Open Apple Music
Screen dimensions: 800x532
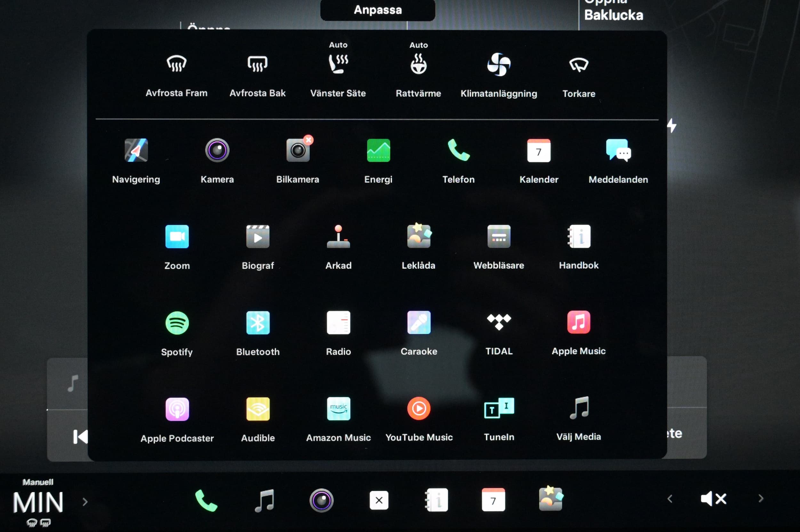pyautogui.click(x=579, y=322)
